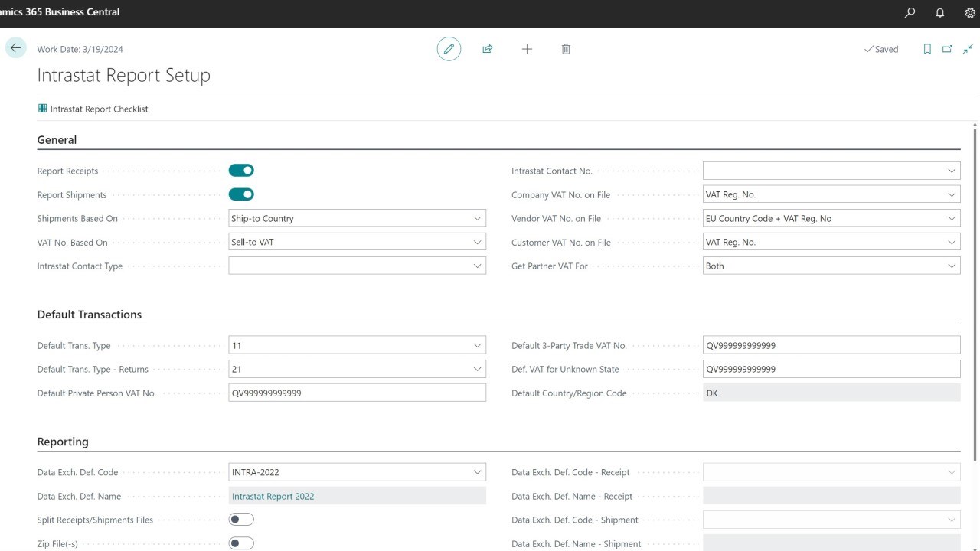The image size is (980, 551).
Task: Click the Default 3-Party Trade VAT No. field
Action: [x=831, y=345]
